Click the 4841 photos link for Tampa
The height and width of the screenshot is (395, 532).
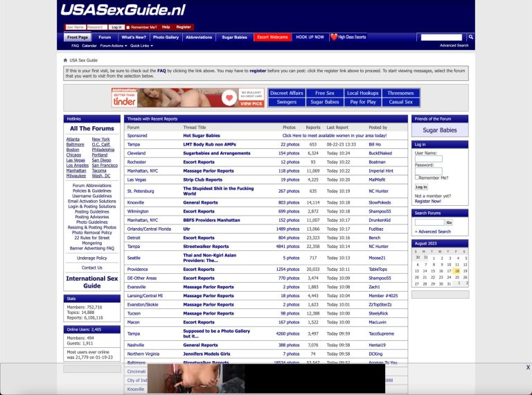pyautogui.click(x=287, y=247)
